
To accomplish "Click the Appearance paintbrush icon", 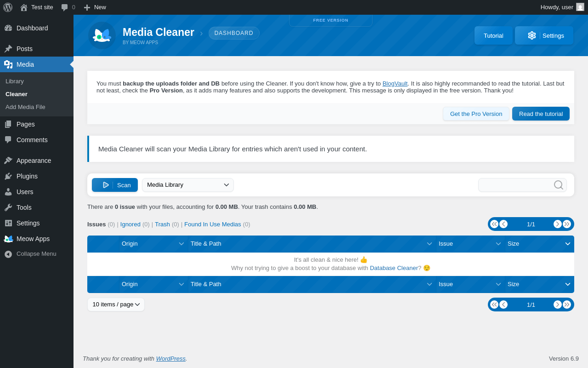I will (x=8, y=161).
